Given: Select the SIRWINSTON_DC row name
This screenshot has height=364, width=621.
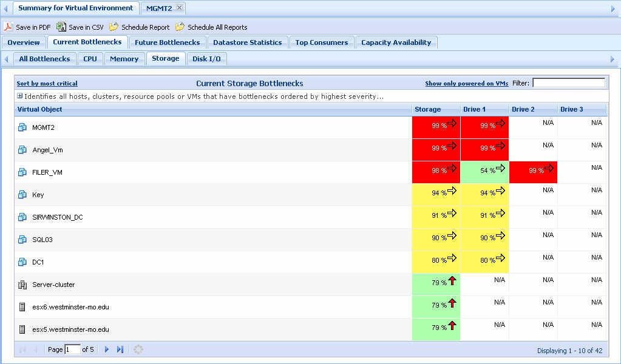Looking at the screenshot, I should 58,217.
